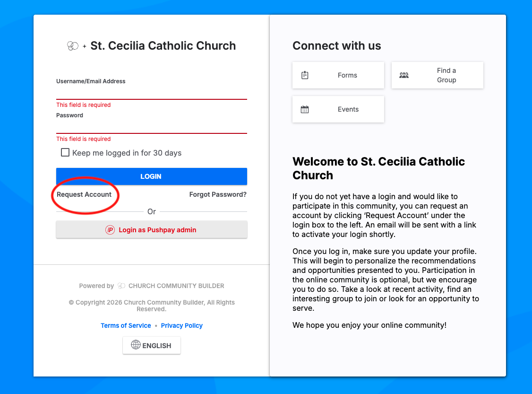Enable Keep me logged in for 30 days
This screenshot has width=532, height=394.
(65, 152)
